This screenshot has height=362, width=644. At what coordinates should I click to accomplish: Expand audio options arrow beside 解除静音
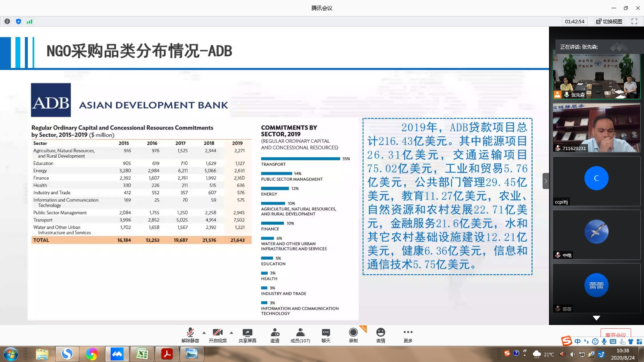tap(204, 333)
